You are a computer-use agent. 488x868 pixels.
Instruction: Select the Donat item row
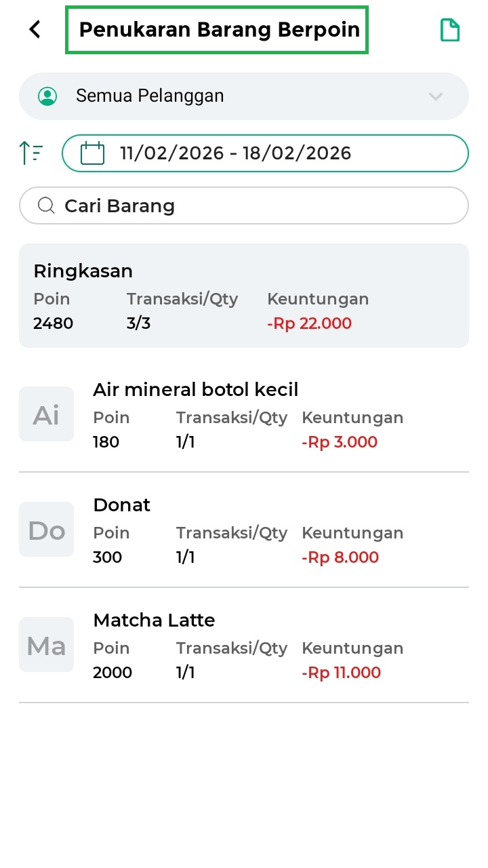click(271, 530)
